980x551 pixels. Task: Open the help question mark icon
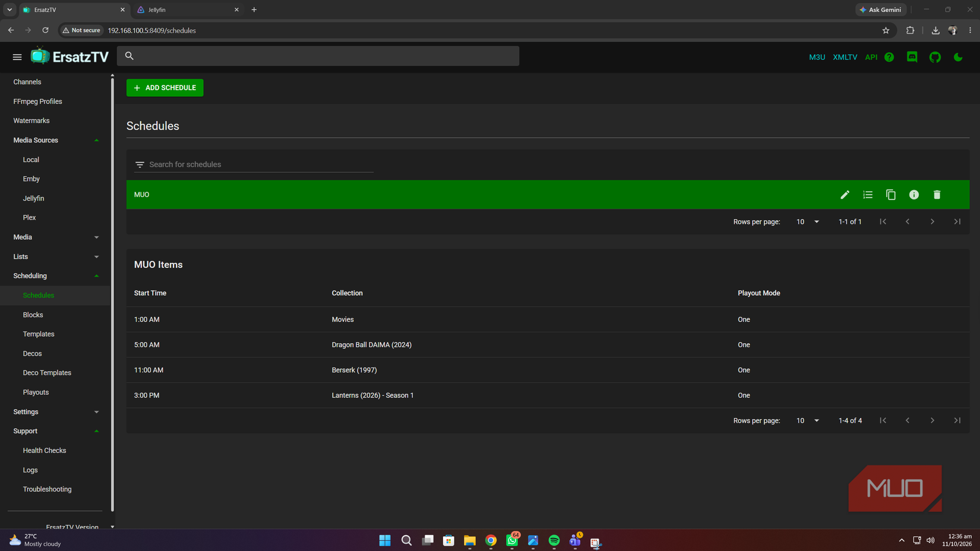889,57
